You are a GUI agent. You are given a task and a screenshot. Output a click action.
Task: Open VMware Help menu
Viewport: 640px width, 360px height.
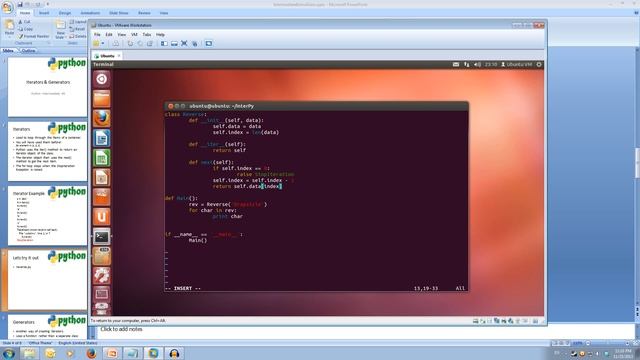(160, 35)
